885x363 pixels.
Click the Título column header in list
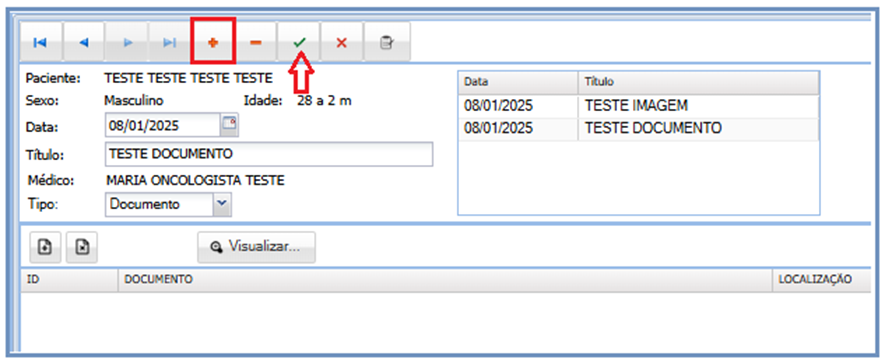pyautogui.click(x=698, y=82)
